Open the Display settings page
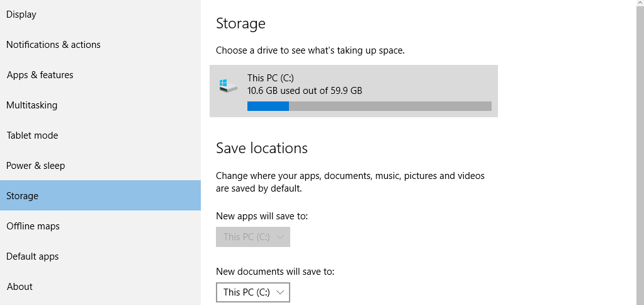 [x=21, y=14]
